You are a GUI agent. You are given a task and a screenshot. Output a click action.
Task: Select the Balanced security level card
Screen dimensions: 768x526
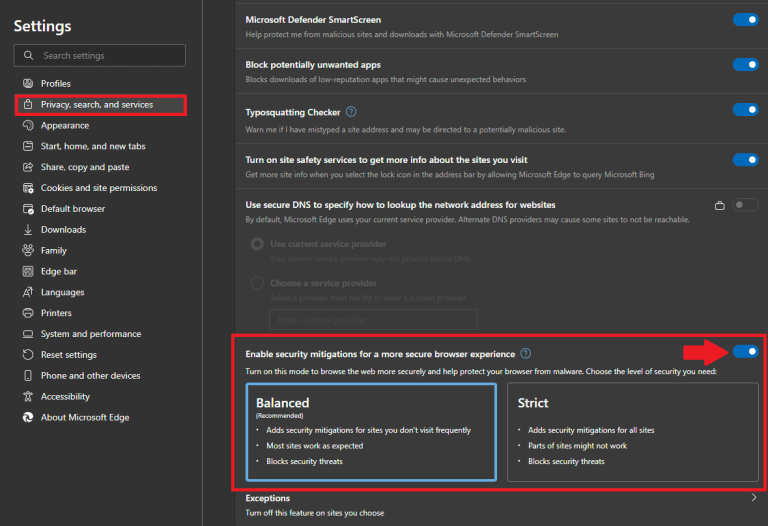click(x=371, y=432)
